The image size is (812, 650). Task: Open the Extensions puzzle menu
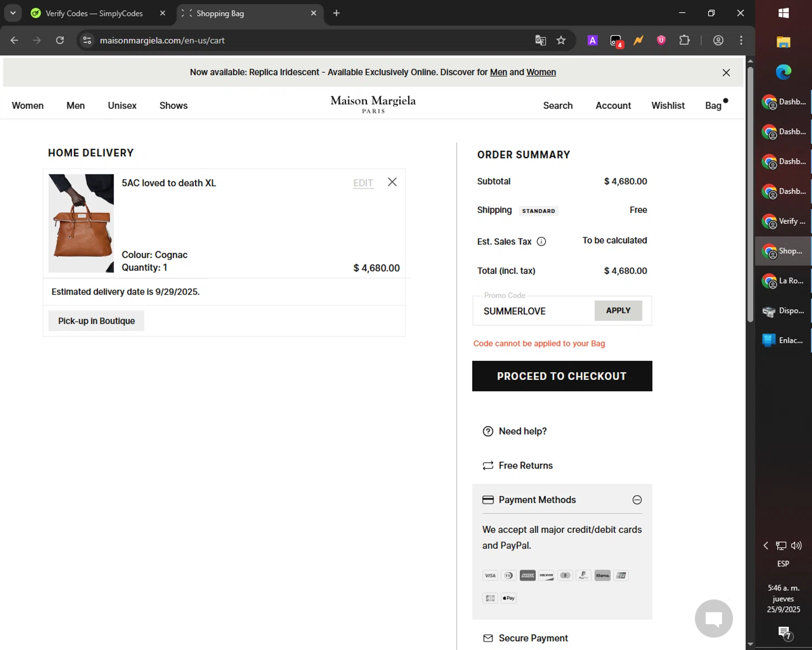click(684, 40)
